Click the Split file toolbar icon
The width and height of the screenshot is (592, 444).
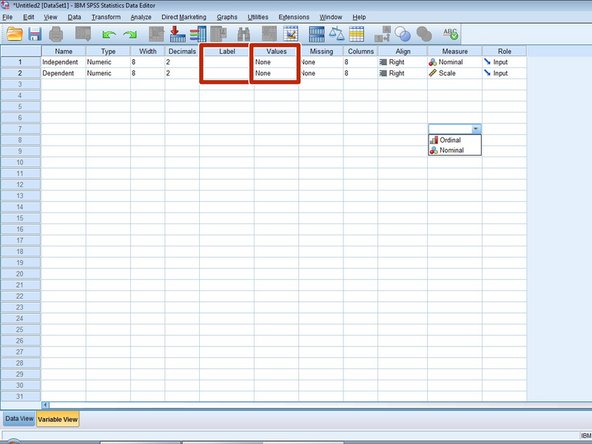[x=316, y=34]
